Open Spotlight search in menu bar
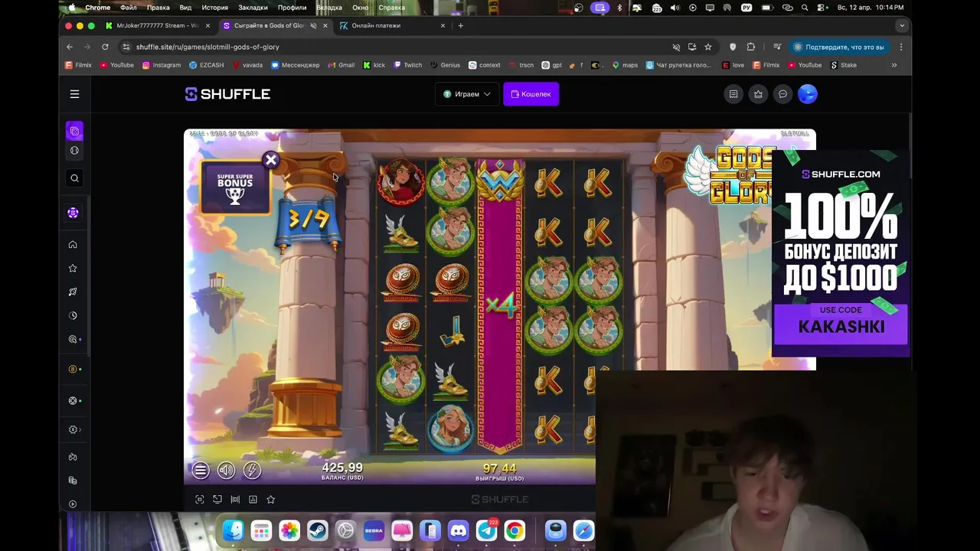Image resolution: width=980 pixels, height=551 pixels. point(805,8)
